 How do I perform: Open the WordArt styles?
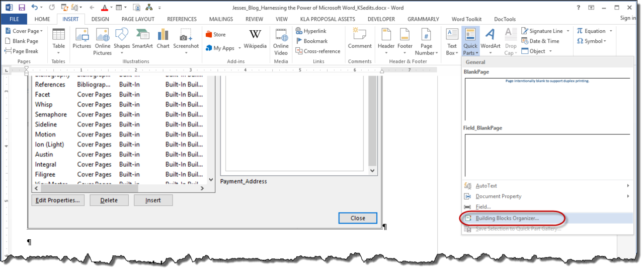(491, 41)
